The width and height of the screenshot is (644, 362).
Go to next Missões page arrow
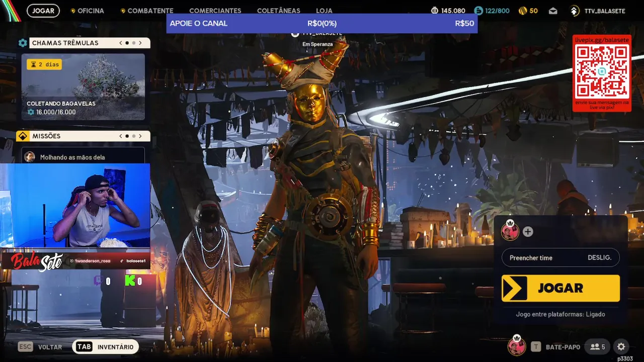(140, 136)
